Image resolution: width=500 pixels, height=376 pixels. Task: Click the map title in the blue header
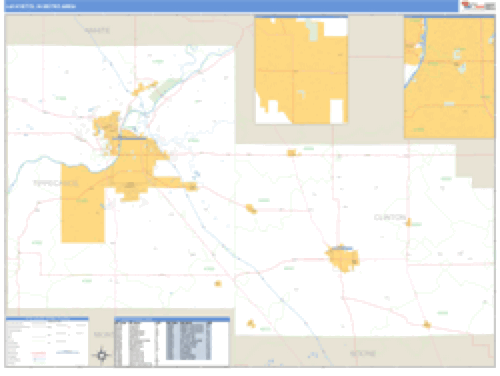click(41, 6)
